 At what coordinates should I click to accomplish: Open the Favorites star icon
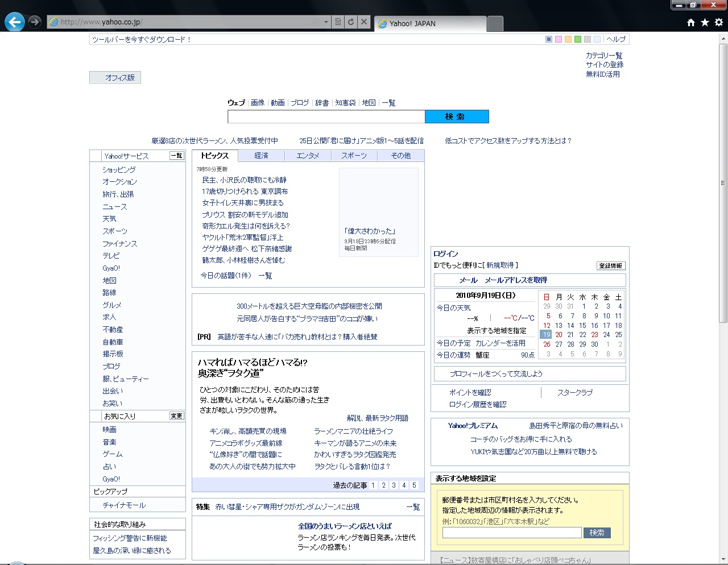pos(705,22)
